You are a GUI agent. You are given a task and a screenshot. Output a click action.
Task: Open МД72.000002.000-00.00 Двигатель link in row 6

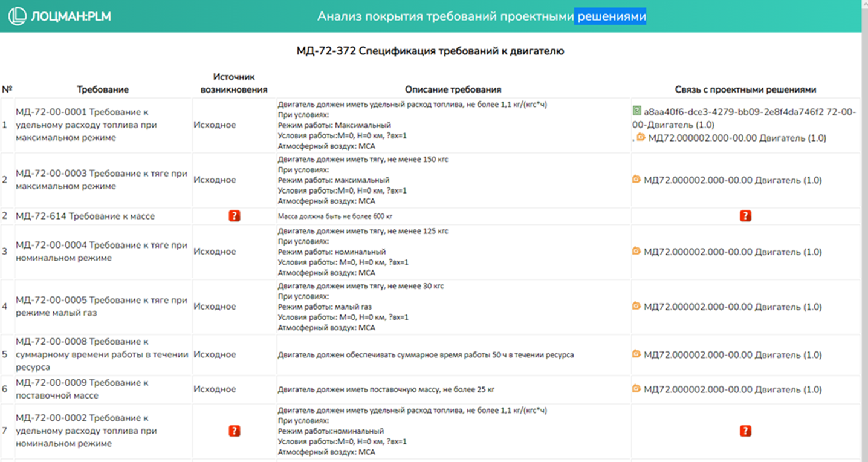pos(733,389)
